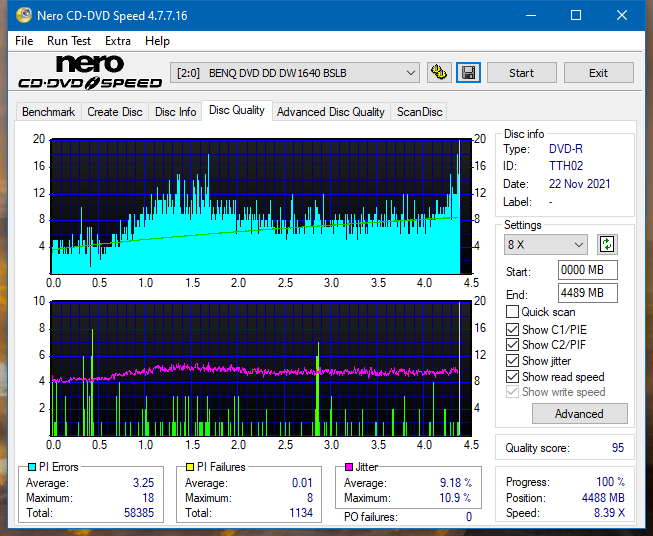Click the PO failures value 0
The image size is (653, 536).
469,517
